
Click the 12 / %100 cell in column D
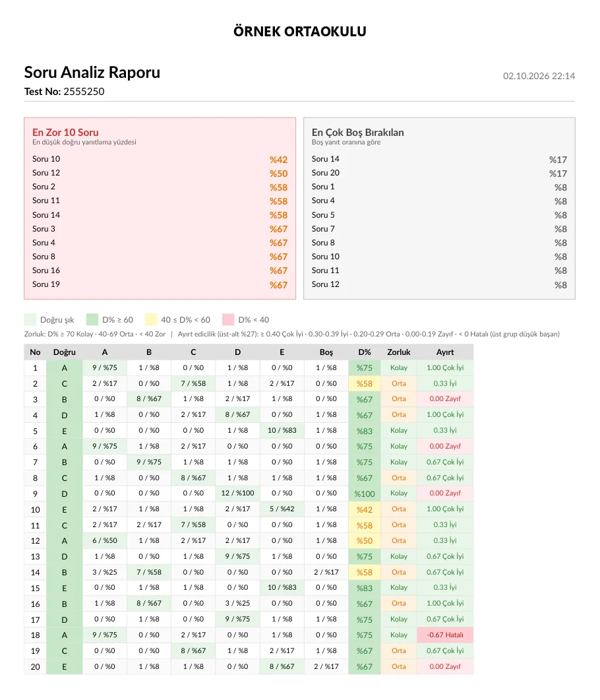pyautogui.click(x=237, y=493)
